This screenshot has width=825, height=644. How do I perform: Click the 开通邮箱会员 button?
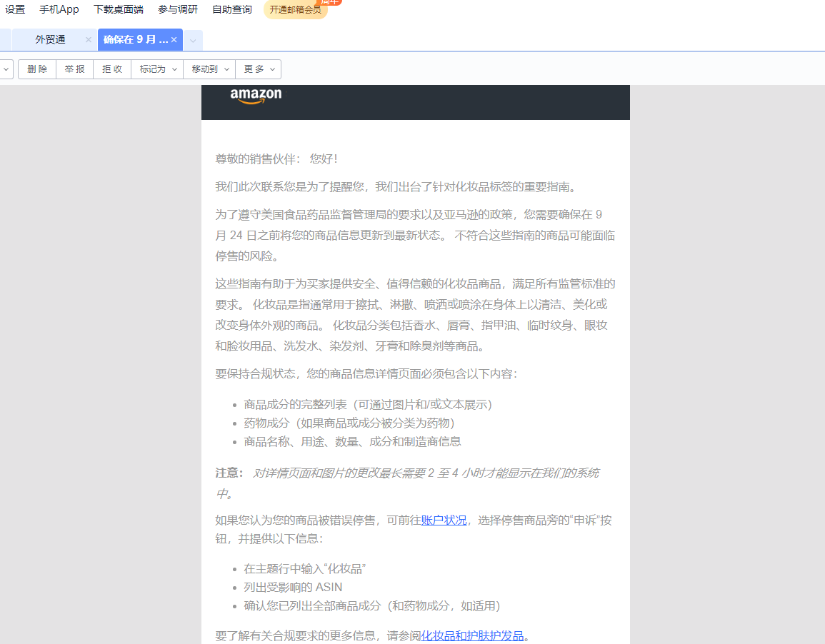click(295, 9)
